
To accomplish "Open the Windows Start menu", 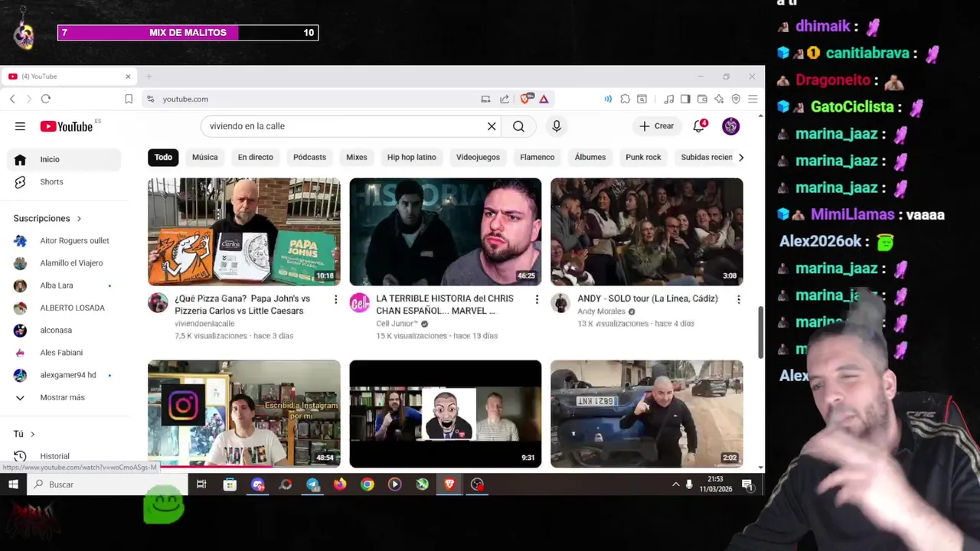I will tap(13, 484).
